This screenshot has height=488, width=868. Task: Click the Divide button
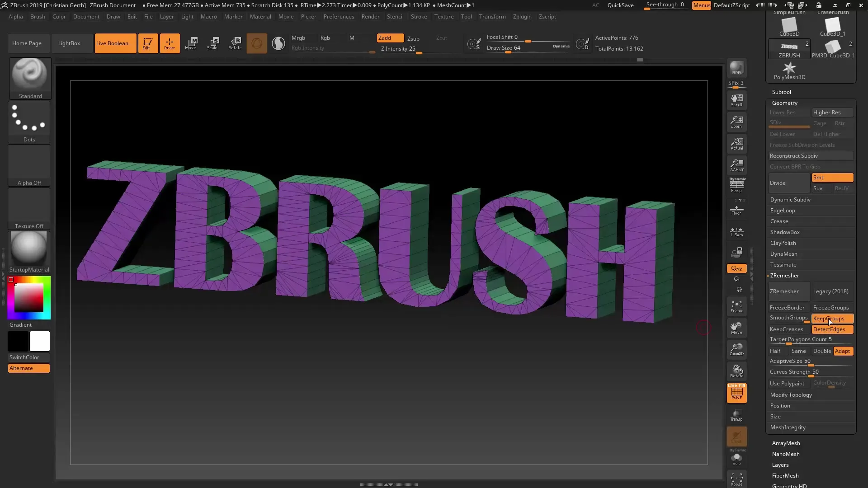tap(789, 183)
